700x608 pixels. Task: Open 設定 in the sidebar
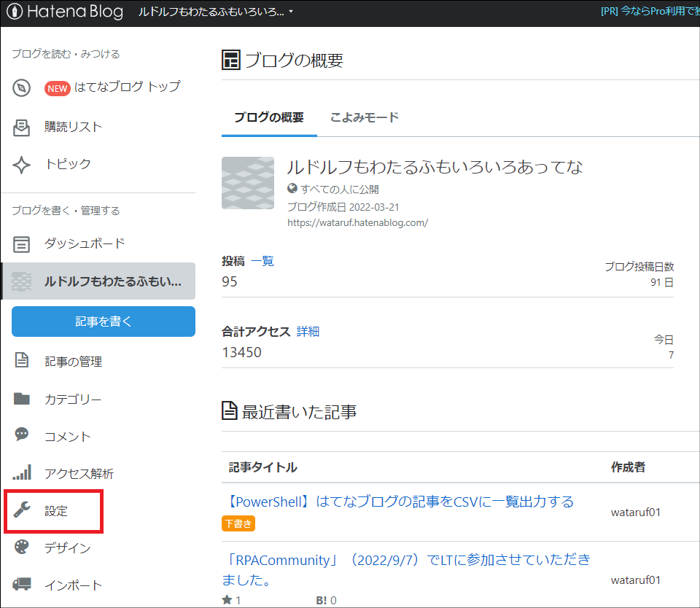tap(56, 511)
